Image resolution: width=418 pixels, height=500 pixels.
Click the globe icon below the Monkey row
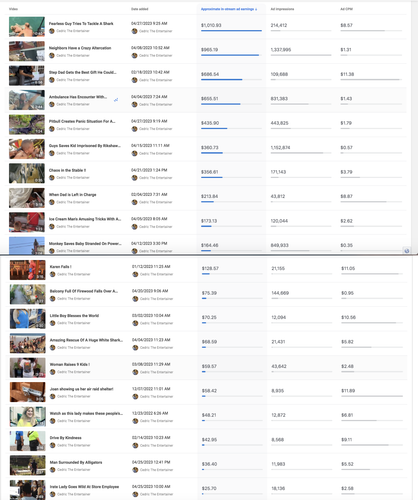(x=406, y=251)
